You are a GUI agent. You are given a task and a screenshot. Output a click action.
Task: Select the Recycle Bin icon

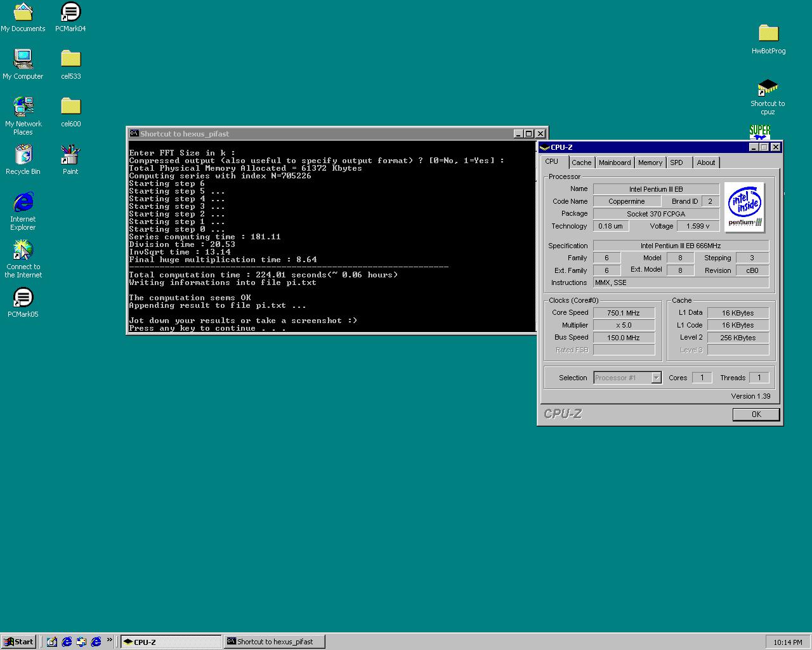click(23, 160)
